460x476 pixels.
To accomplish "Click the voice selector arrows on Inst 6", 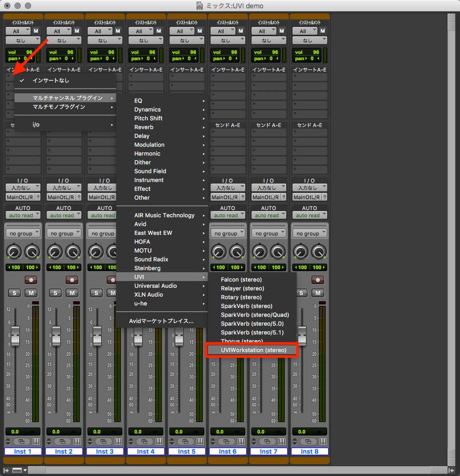I will click(213, 441).
